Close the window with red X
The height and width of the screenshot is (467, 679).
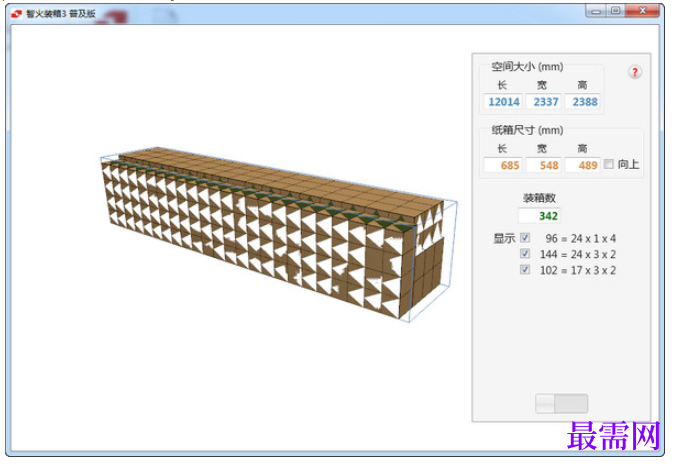[x=642, y=11]
